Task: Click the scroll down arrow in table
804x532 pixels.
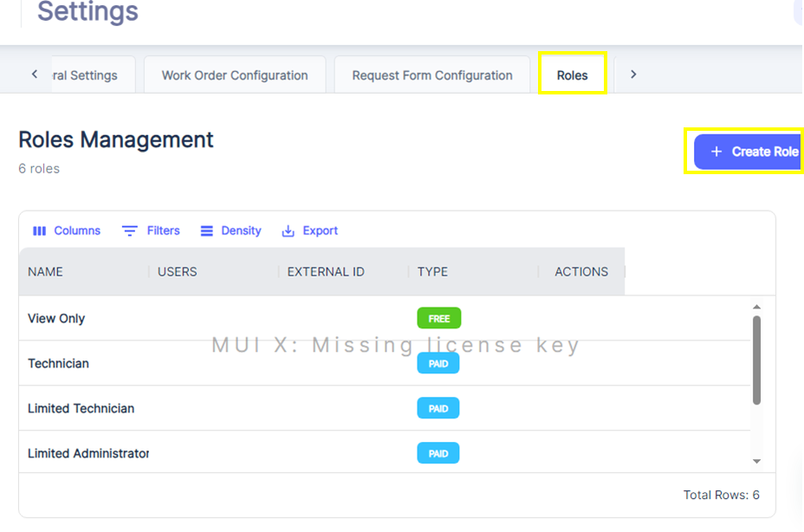Action: (x=756, y=462)
